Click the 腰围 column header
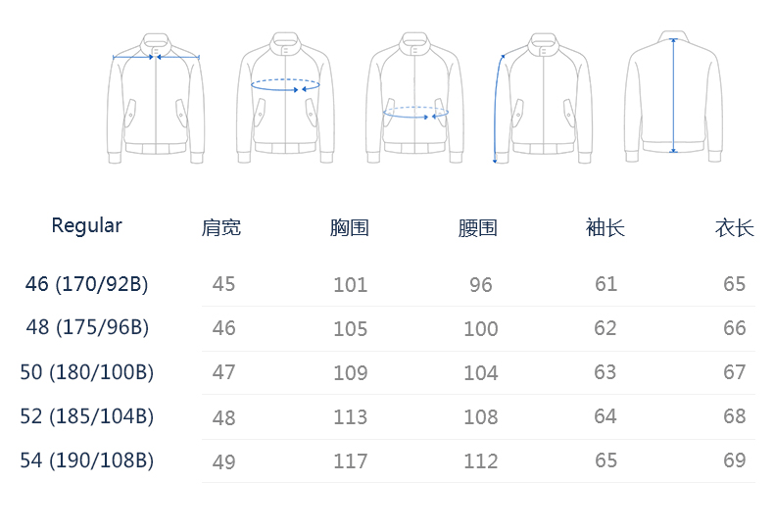Viewport: 774px width, 532px height. click(x=477, y=227)
